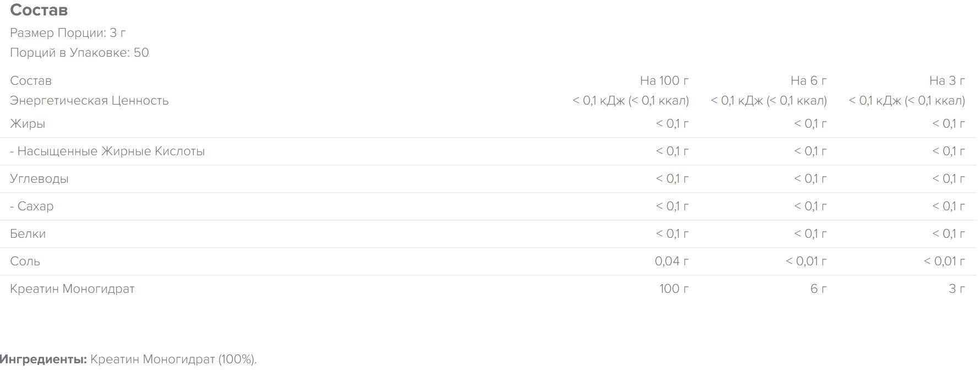Click the 100 г creatine value
This screenshot has width=980, height=371.
point(674,289)
